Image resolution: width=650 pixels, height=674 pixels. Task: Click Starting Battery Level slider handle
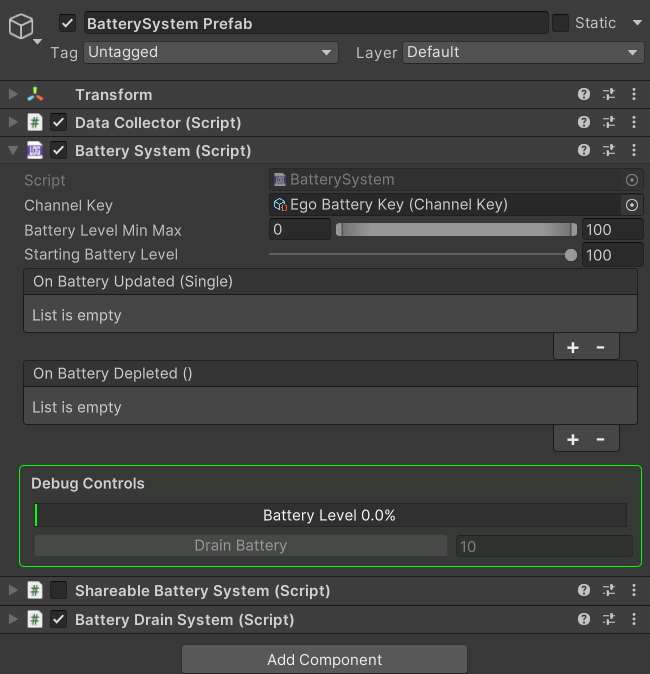570,255
